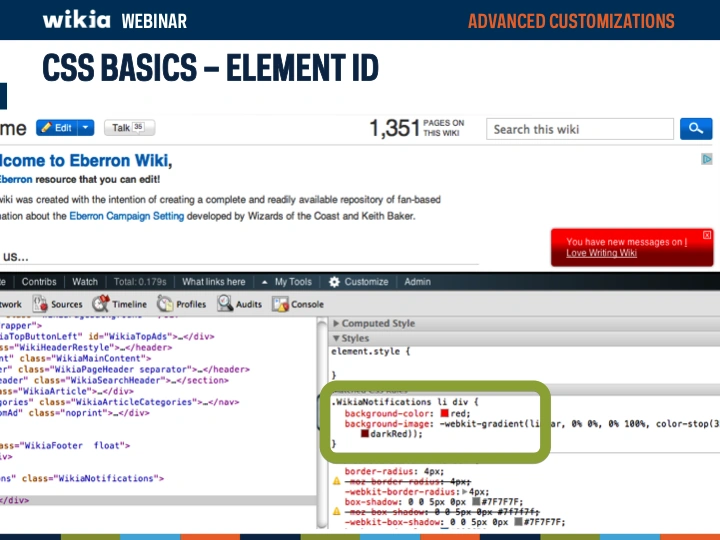The width and height of the screenshot is (720, 540).
Task: Open the Console panel icon
Action: click(281, 304)
